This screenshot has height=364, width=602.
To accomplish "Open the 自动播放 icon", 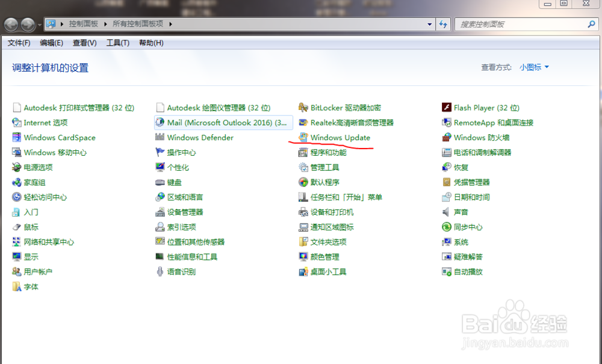I will click(447, 271).
